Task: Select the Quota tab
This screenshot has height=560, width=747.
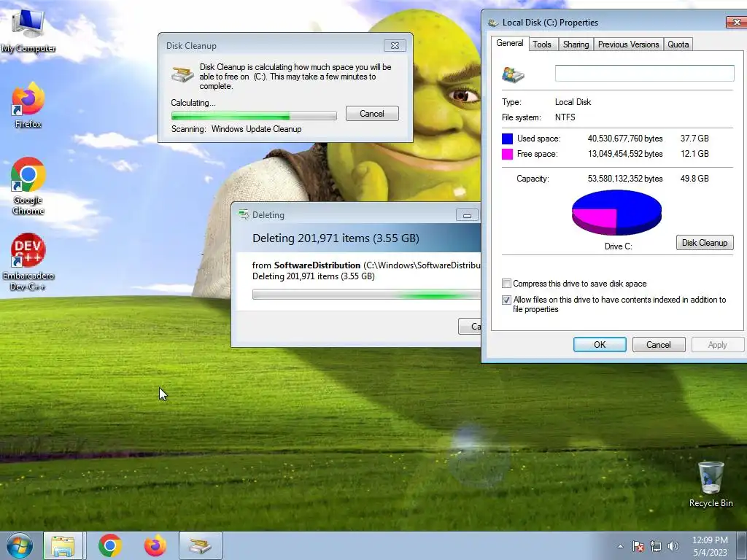Action: [x=678, y=44]
